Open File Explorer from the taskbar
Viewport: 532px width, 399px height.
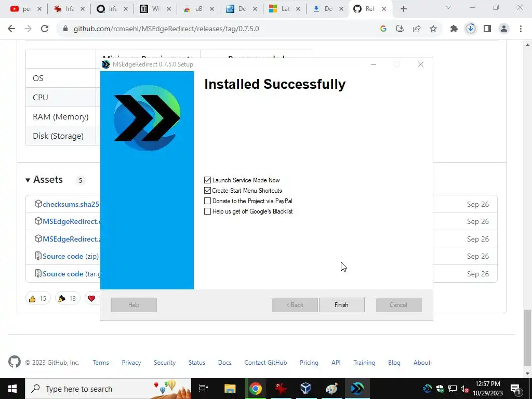(x=230, y=389)
